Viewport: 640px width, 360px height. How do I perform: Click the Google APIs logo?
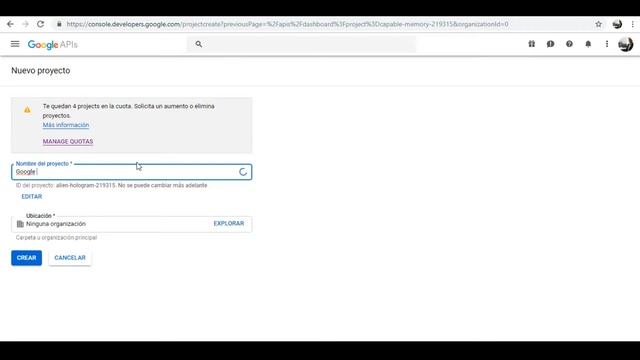pos(53,44)
